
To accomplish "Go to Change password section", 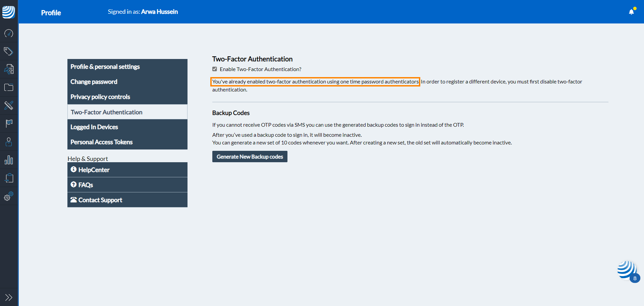I will click(x=94, y=82).
